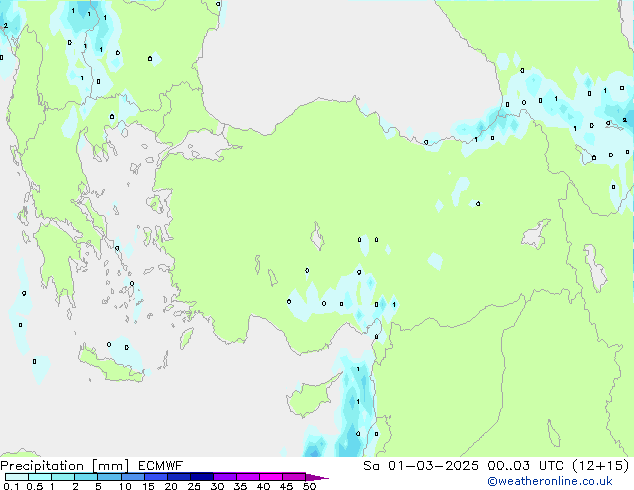
Task: Click the legend label '50'
Action: point(309,486)
